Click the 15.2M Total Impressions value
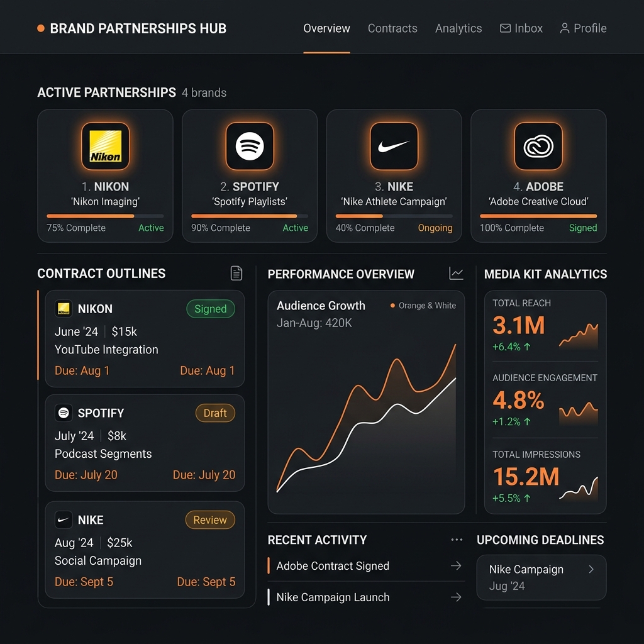The height and width of the screenshot is (644, 644). click(526, 477)
